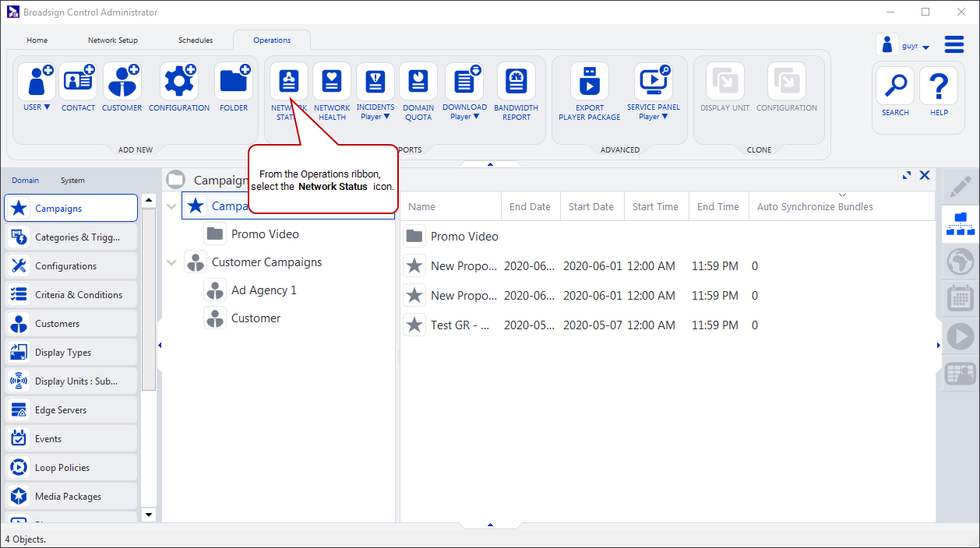Open Events in the sidebar
980x548 pixels.
[x=71, y=439]
